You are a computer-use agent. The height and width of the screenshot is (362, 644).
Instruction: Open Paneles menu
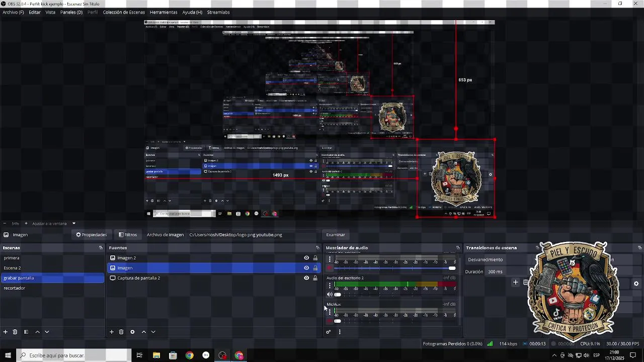click(x=71, y=12)
